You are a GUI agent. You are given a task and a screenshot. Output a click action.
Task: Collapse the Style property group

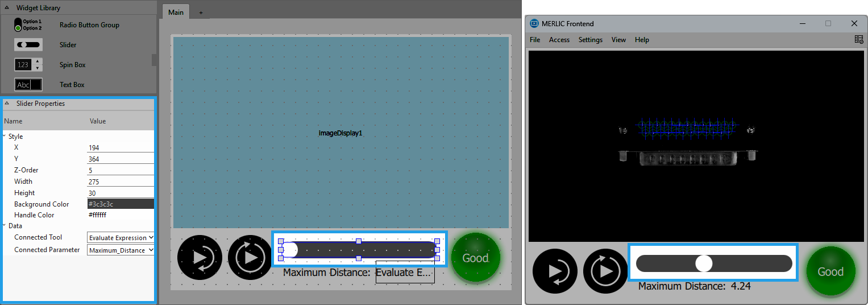point(5,137)
